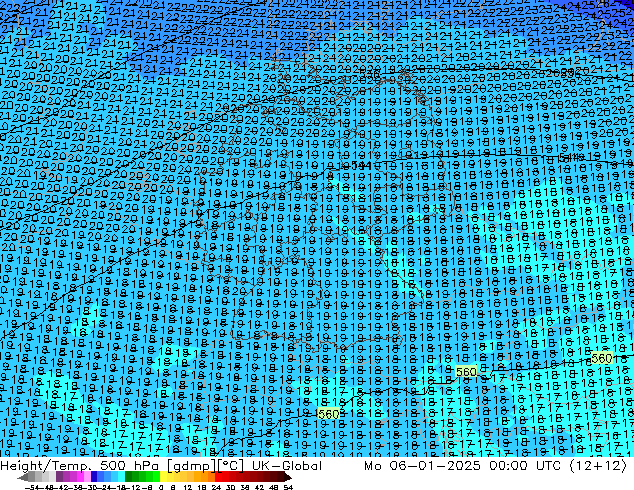
Task: Click the leftmost 560 contour label
Action: [x=328, y=414]
